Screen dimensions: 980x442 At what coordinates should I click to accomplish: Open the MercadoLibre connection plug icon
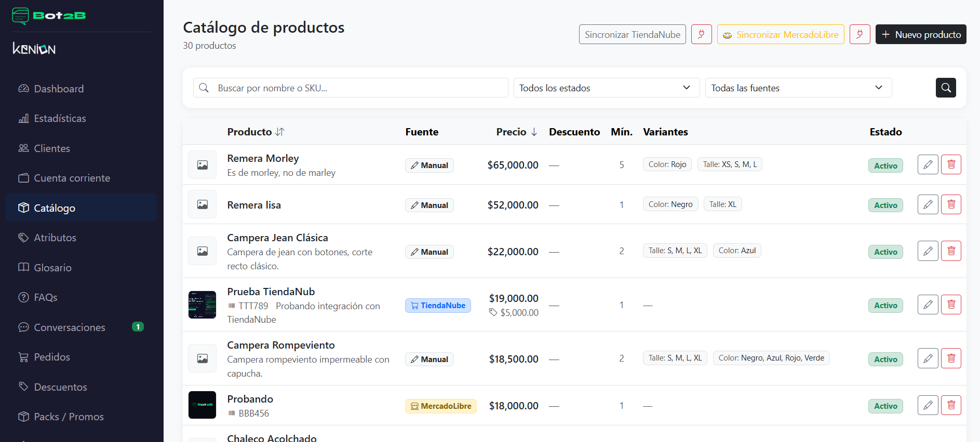(x=860, y=34)
